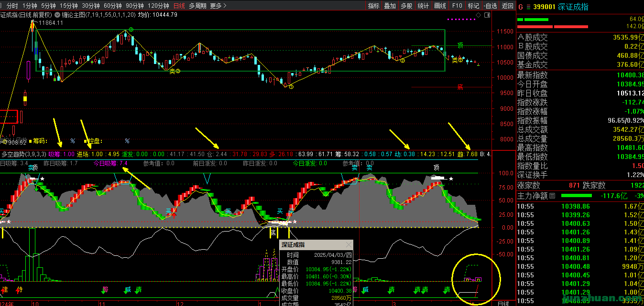Select the 30分钟 period

[x=90, y=6]
